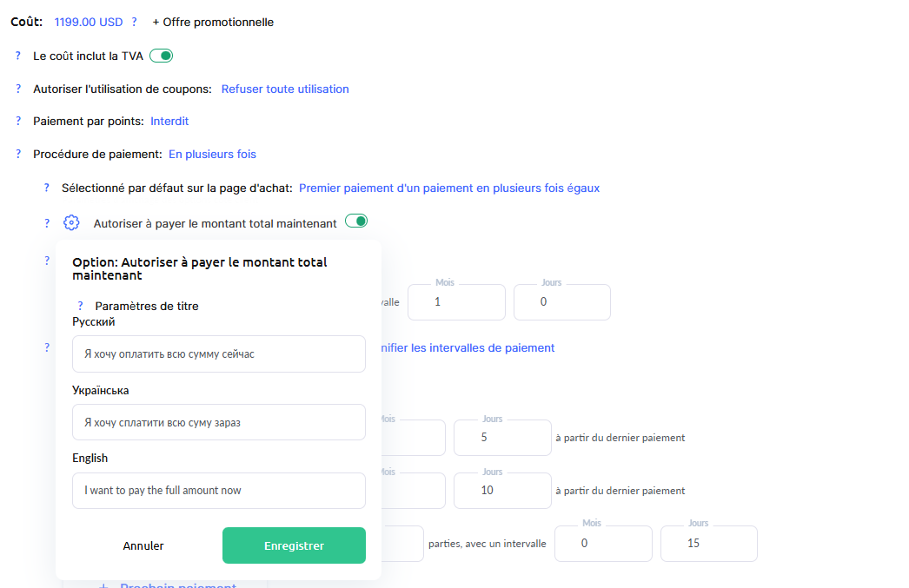Open gear settings for full payment option
The height and width of the screenshot is (588, 909).
[x=72, y=223]
